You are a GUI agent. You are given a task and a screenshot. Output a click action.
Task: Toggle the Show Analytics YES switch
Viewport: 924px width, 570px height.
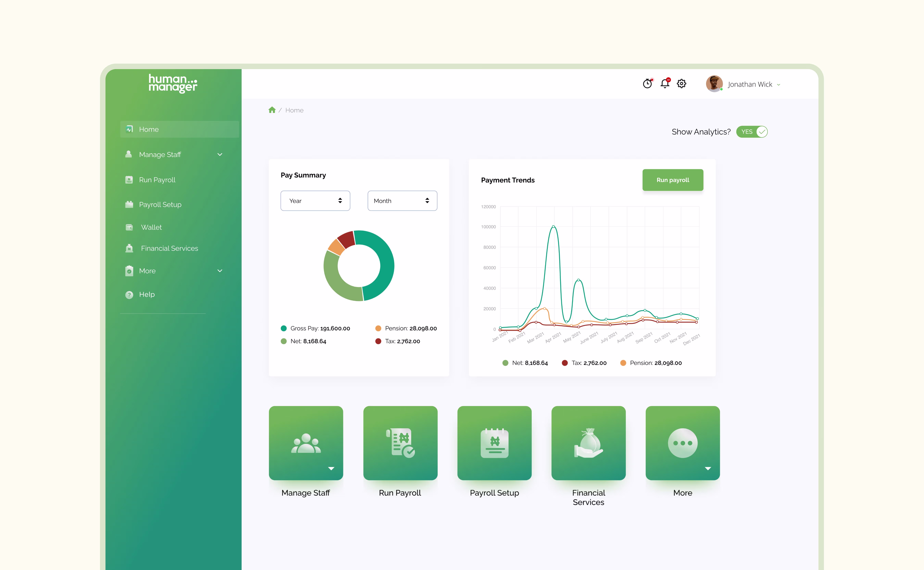coord(752,132)
